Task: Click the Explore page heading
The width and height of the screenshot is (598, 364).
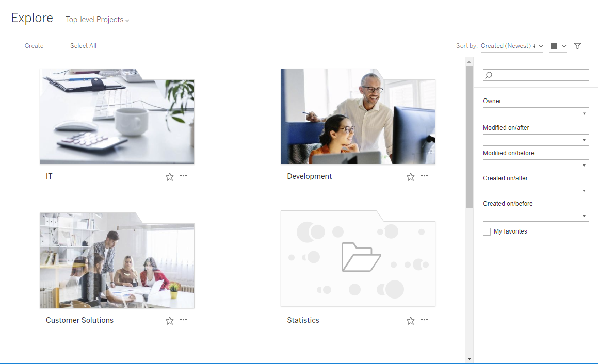Action: (x=31, y=18)
